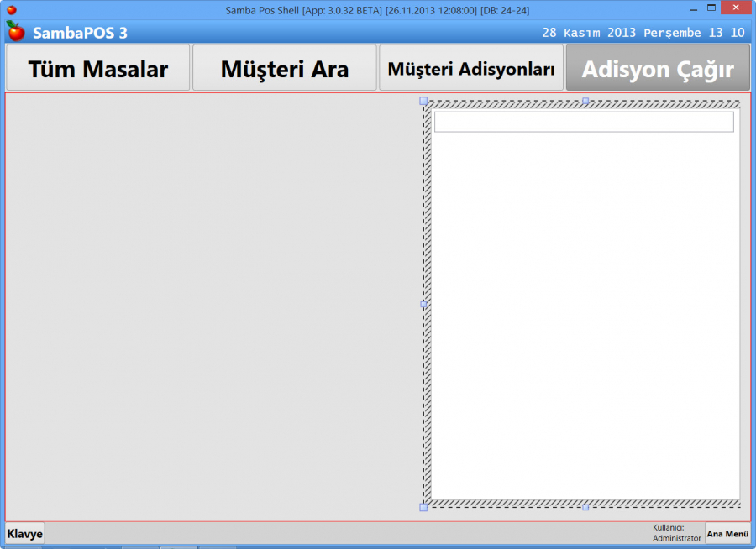Viewport: 756px width, 549px height.
Task: Click the SambaPOS apple logo icon
Action: click(13, 32)
